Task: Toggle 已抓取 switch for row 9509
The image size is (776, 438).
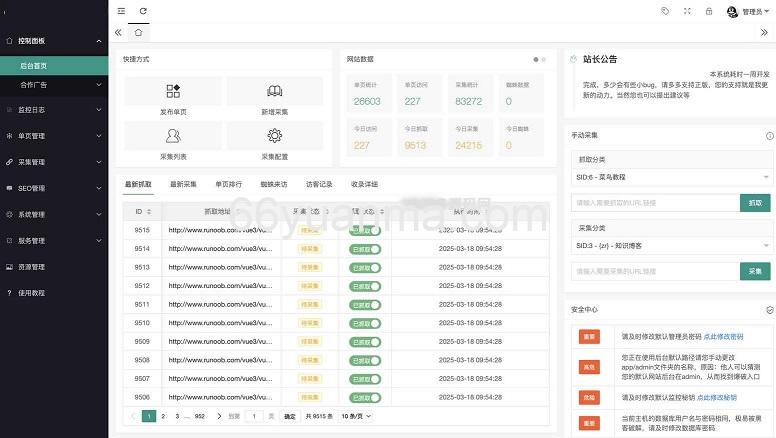Action: click(365, 342)
